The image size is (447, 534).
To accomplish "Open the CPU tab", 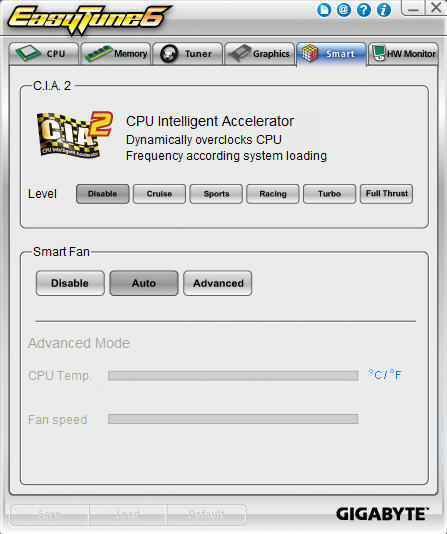I will 44,54.
